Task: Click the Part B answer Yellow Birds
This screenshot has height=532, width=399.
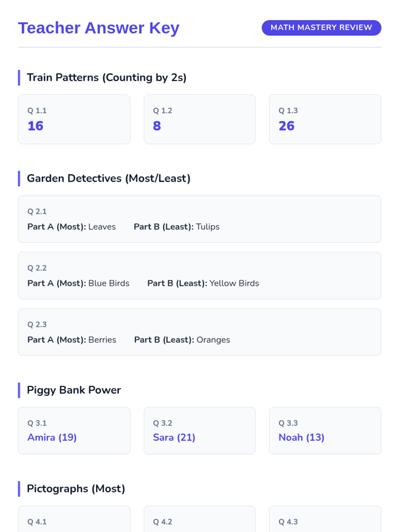Action: coord(234,283)
